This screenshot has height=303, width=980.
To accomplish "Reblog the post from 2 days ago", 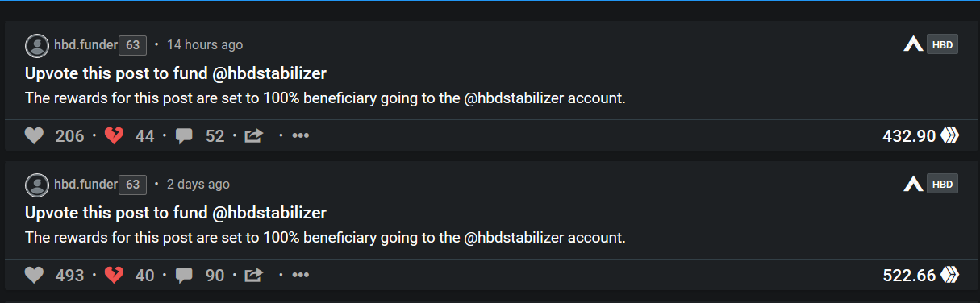I will 254,276.
